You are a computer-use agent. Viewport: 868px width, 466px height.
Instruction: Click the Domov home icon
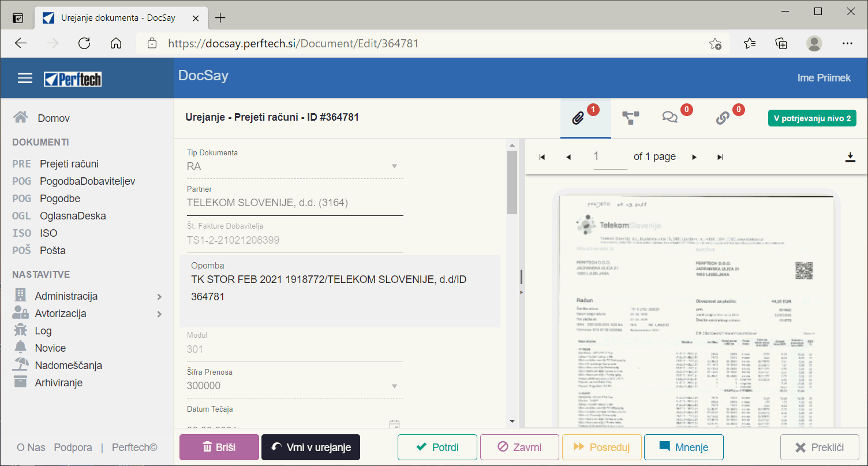click(21, 117)
